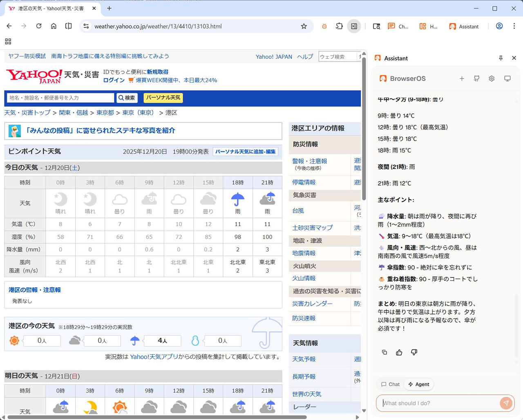The image size is (523, 420).
Task: Open the 警報・注意報 link
Action: point(309,161)
